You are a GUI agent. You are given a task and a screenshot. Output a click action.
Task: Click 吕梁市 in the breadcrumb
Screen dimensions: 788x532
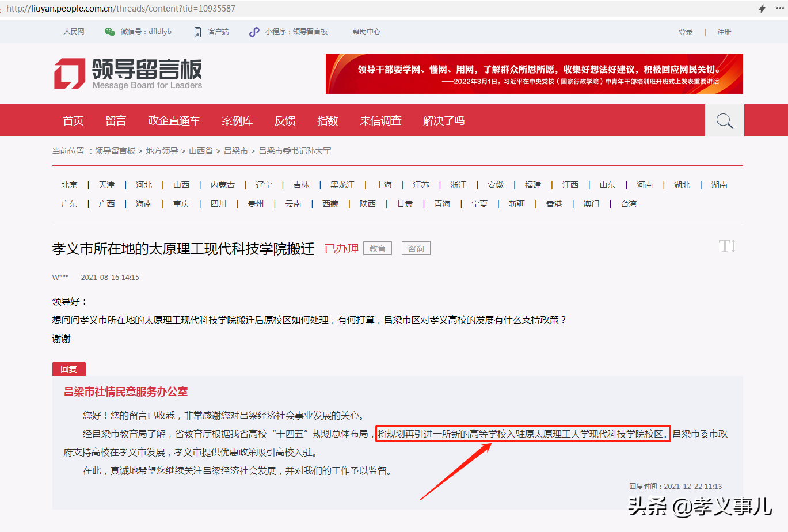coord(235,151)
